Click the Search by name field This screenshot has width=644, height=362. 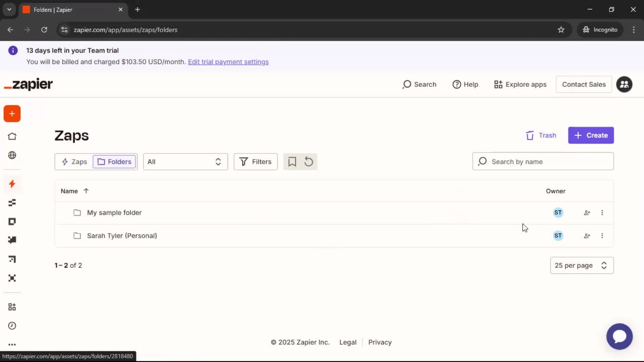pyautogui.click(x=543, y=162)
